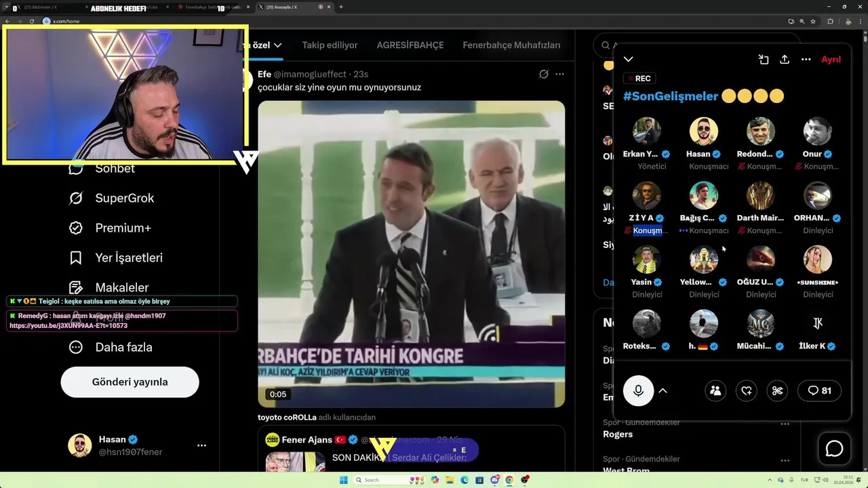
Task: Select OĞUZ U... listener avatar
Action: [x=761, y=260]
